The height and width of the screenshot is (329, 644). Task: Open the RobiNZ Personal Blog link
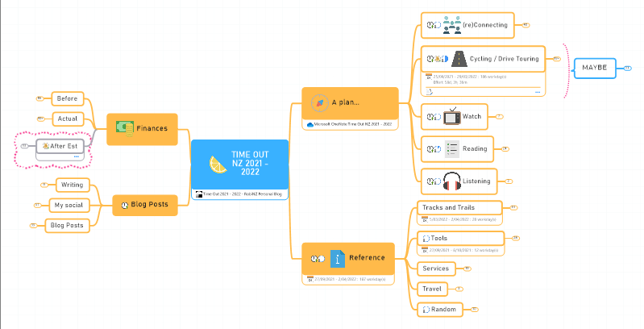pos(239,194)
